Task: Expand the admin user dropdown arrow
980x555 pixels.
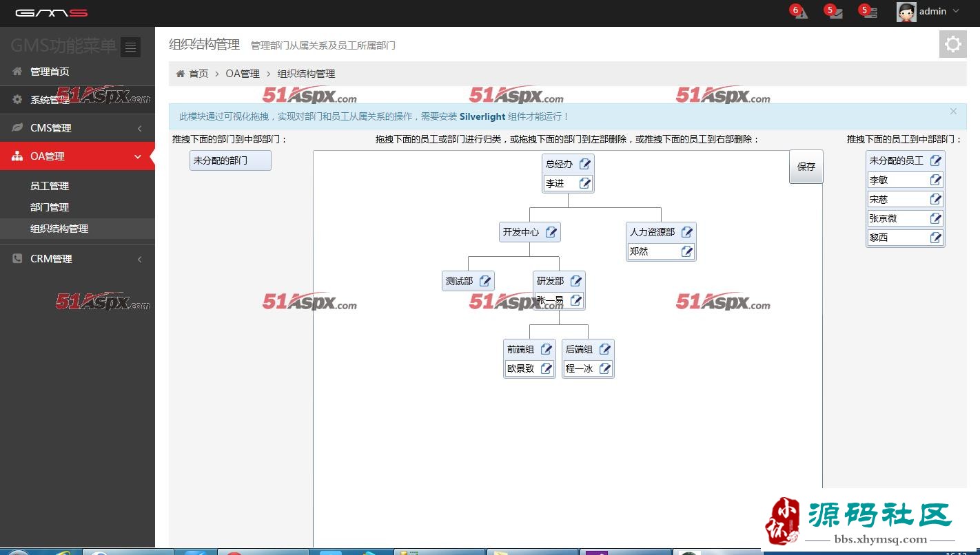Action: pyautogui.click(x=956, y=11)
